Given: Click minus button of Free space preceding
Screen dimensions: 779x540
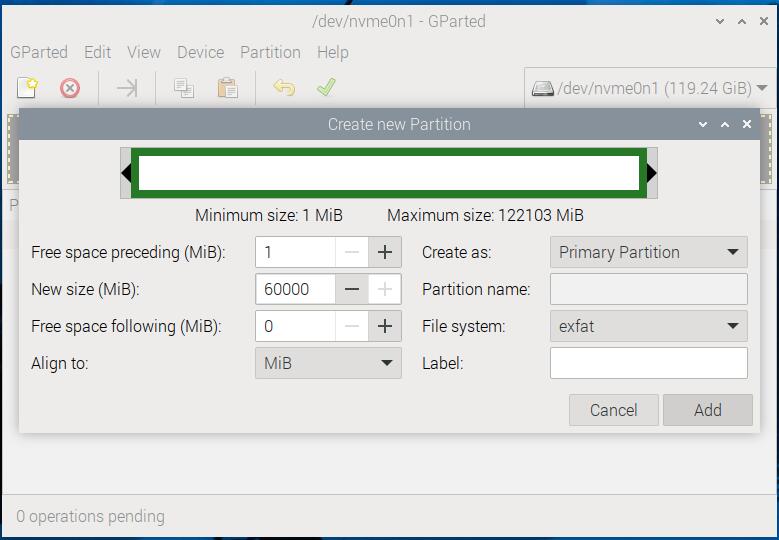Looking at the screenshot, I should coord(352,252).
